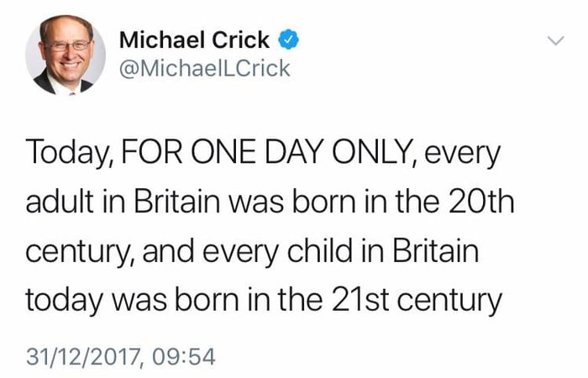Screen dimensions: 588x378
Task: Click the word 'child' in the tweet
Action: (x=320, y=250)
